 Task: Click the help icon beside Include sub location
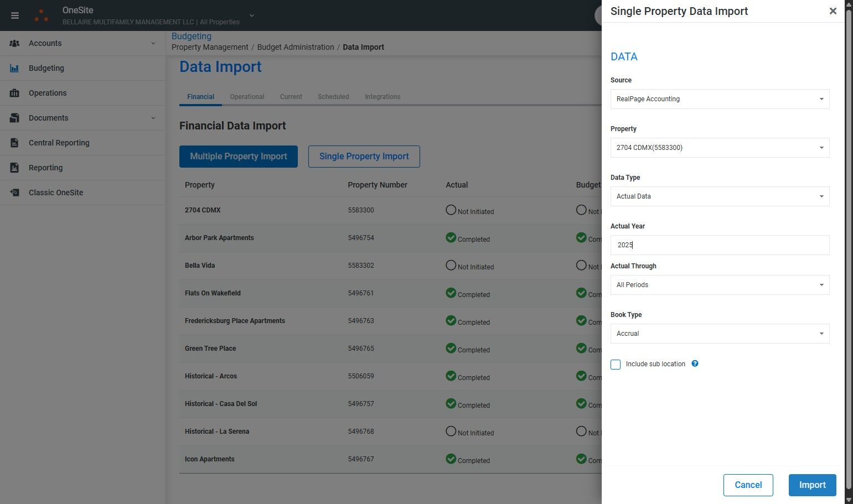pos(695,363)
